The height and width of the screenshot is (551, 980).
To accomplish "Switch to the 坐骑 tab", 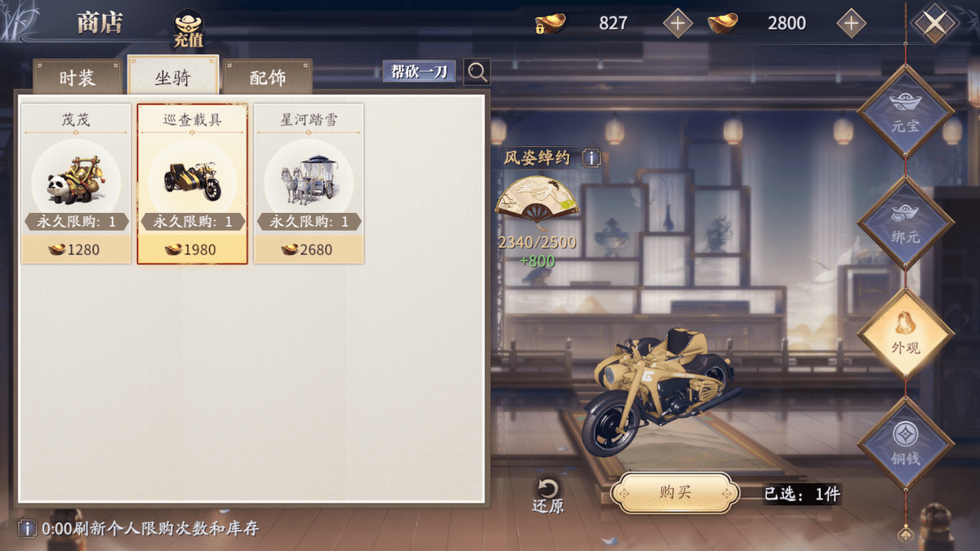I will [173, 76].
